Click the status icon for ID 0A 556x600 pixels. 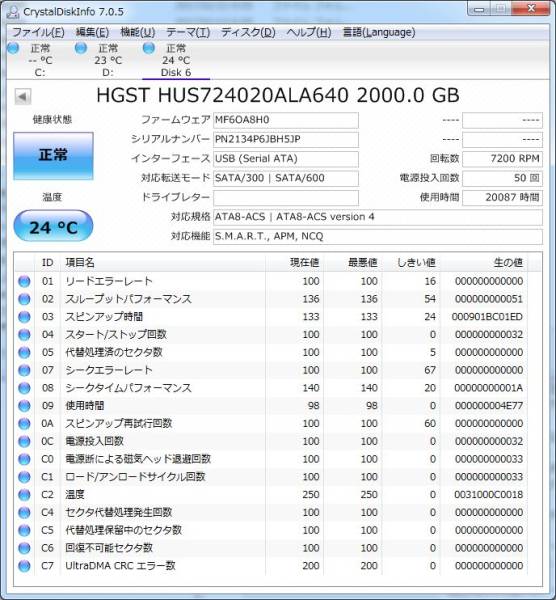click(24, 424)
